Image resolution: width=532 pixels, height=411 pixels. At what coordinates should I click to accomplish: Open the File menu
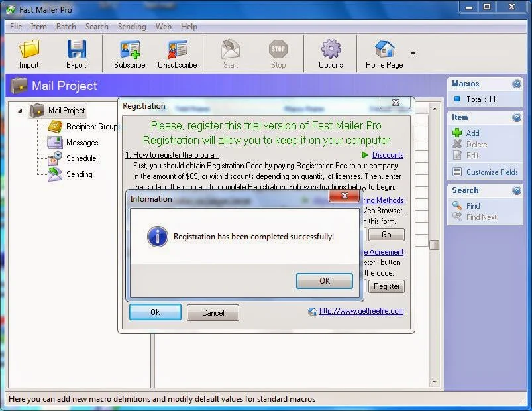point(16,27)
